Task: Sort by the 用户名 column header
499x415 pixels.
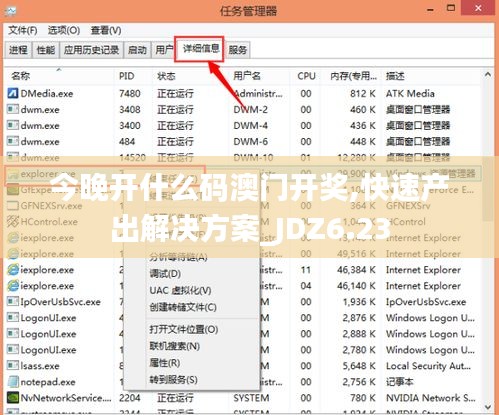Action: [247, 76]
